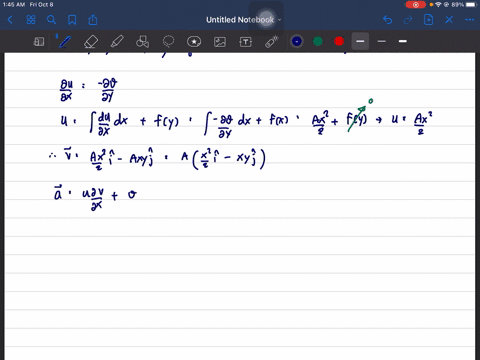Select the thin stroke thickness
Screen dimensions: 480x360
coord(382,41)
